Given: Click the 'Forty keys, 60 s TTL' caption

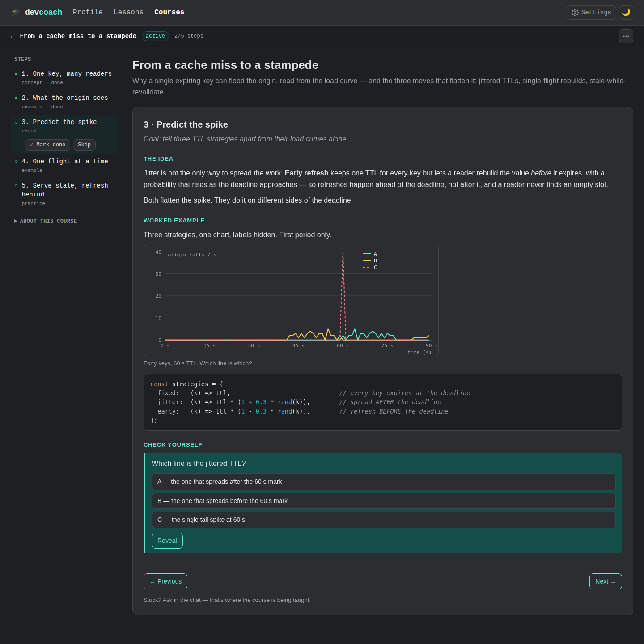Looking at the screenshot, I should (198, 363).
